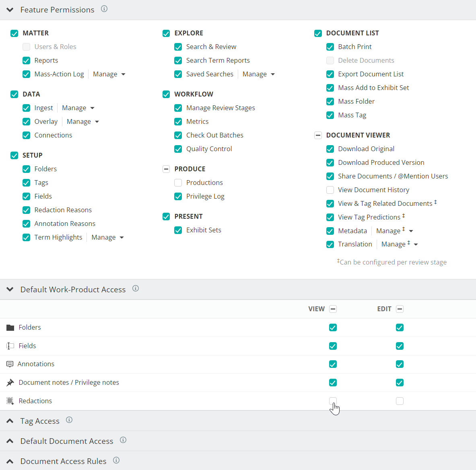Open Translation Manage dropdown
The width and height of the screenshot is (476, 470).
tap(400, 244)
